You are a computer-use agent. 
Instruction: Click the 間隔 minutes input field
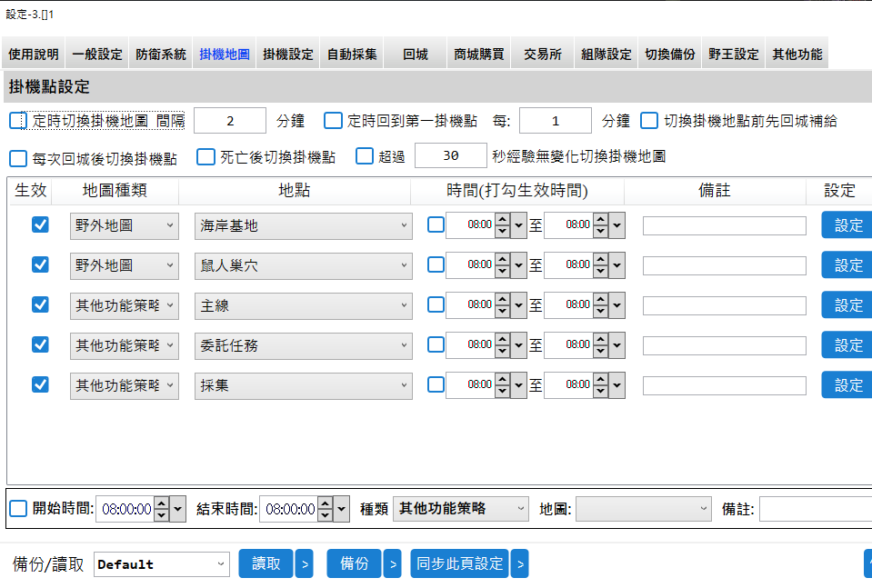[x=230, y=121]
